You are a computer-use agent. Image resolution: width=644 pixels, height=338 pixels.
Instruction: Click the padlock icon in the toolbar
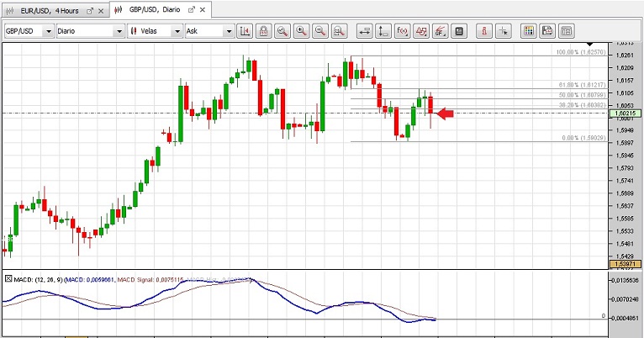264,31
